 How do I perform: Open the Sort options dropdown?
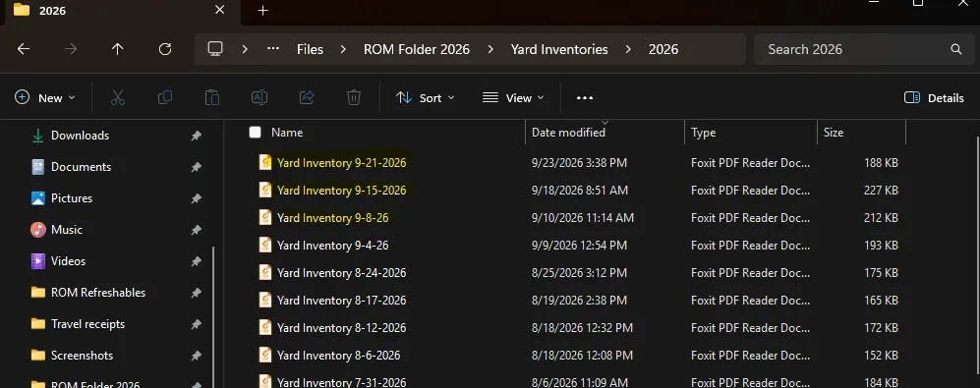tap(426, 98)
